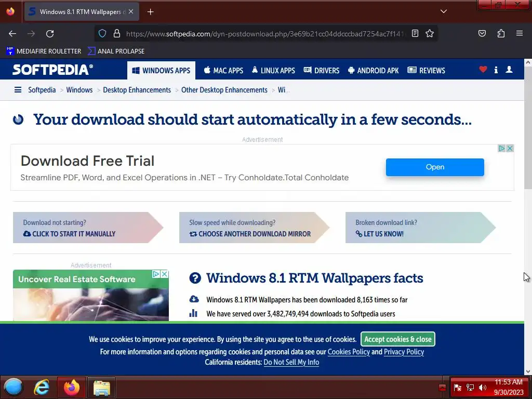Open Firefox hamburger application menu

point(520,33)
